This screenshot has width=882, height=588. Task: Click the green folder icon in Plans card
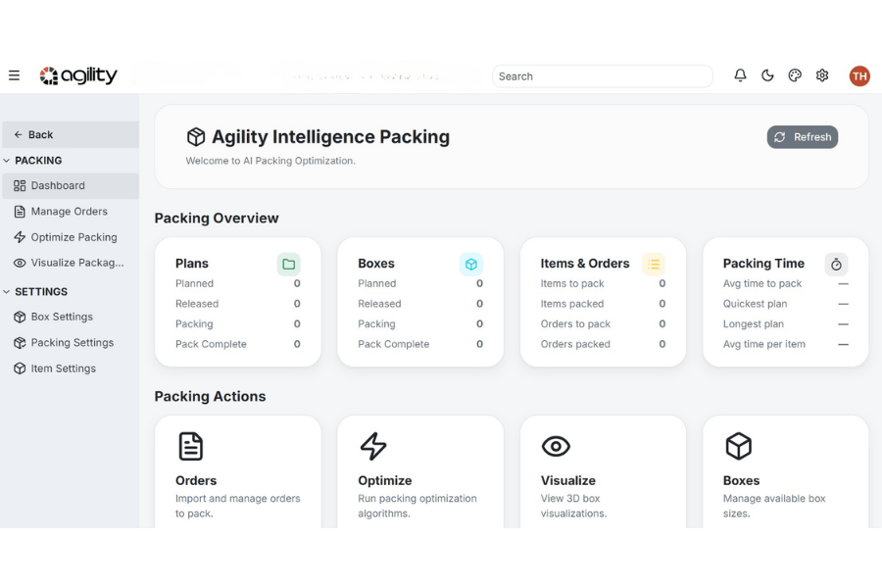coord(288,264)
